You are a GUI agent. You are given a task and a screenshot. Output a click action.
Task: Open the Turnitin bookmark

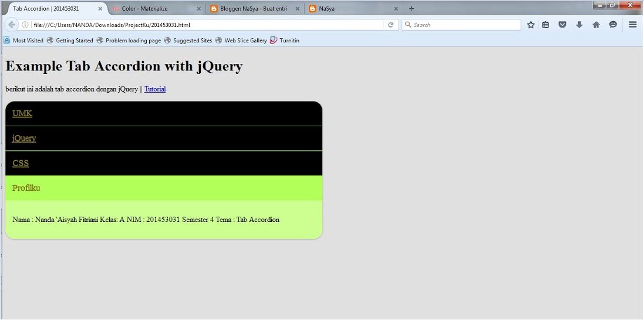[x=285, y=41]
